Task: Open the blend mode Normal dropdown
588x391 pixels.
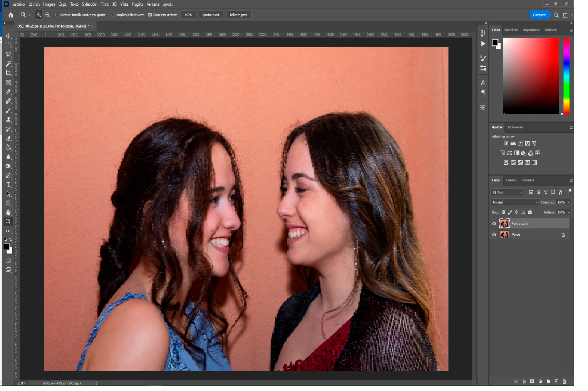Action: tap(515, 202)
